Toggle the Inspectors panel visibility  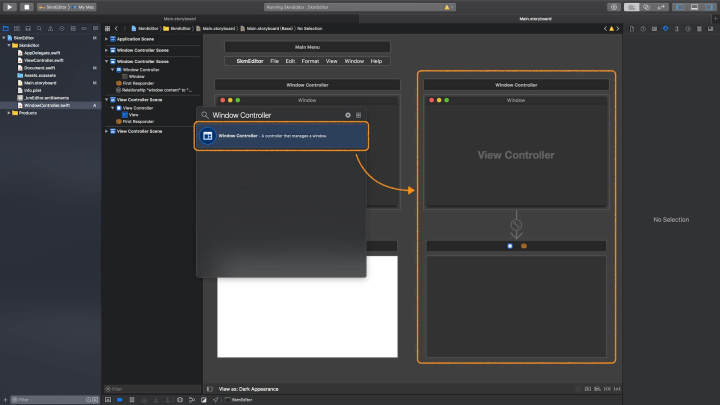[709, 7]
